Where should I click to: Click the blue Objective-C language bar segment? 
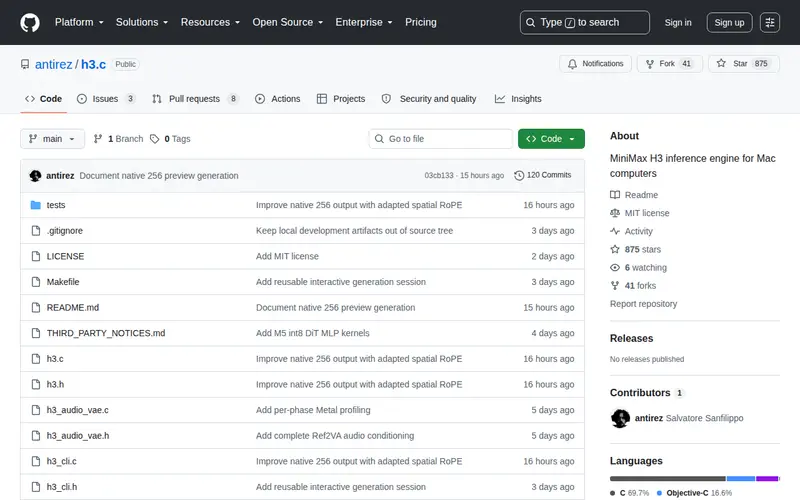pyautogui.click(x=741, y=479)
